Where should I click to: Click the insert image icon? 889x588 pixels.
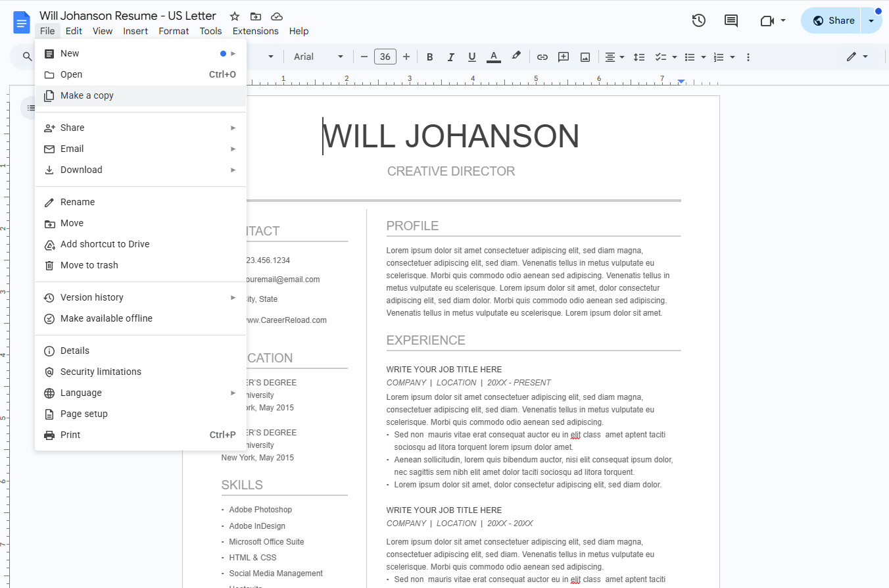585,57
